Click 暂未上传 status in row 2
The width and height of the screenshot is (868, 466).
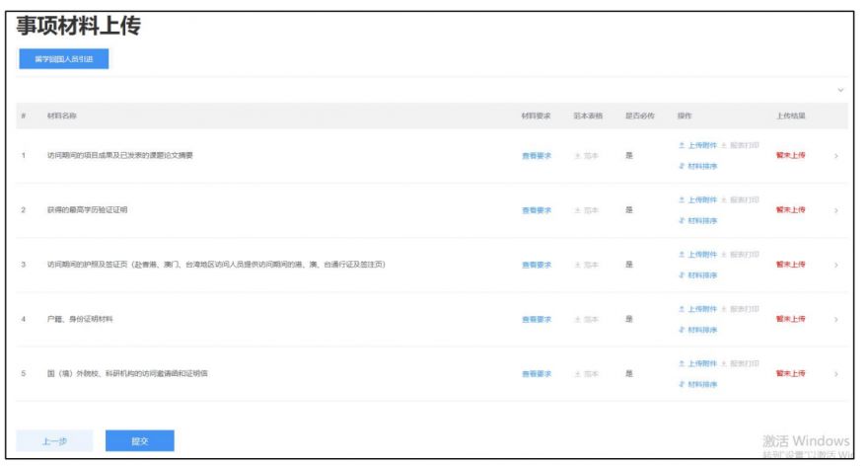[x=790, y=210]
